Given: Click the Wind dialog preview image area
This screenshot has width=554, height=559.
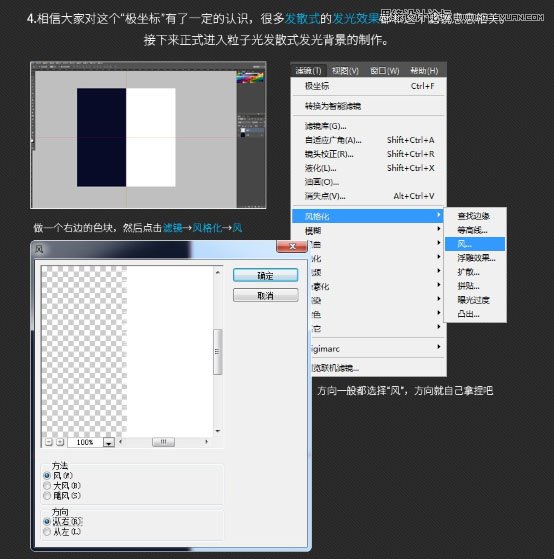Looking at the screenshot, I should (x=127, y=351).
